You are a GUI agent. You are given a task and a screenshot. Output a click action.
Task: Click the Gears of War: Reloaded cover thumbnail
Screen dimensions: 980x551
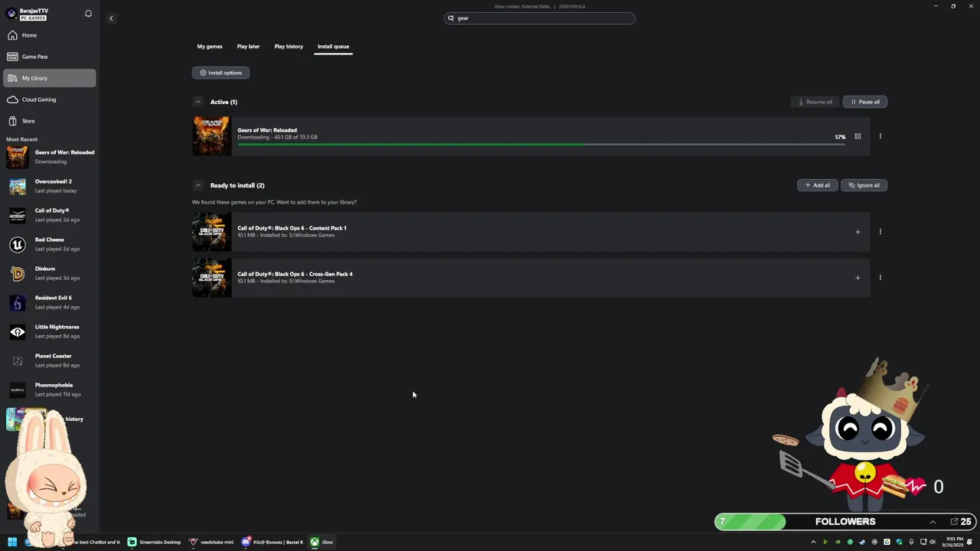[x=211, y=136]
